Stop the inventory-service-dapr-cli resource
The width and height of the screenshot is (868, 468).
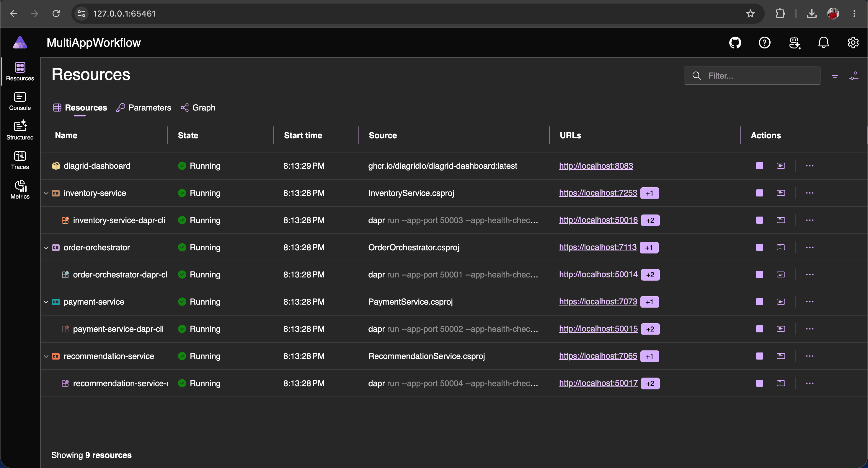[759, 220]
